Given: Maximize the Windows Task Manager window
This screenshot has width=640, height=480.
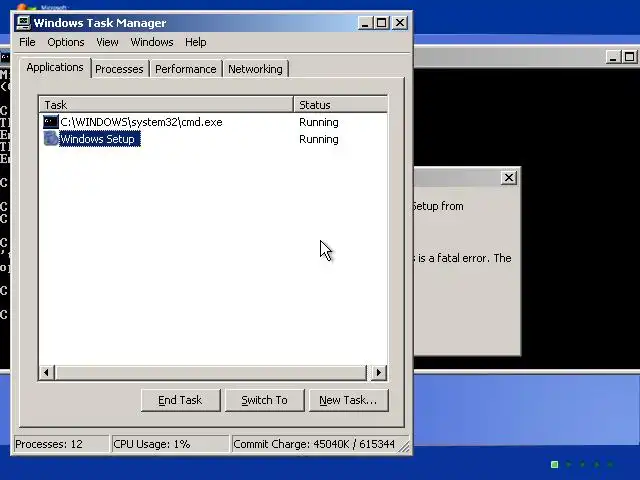Looking at the screenshot, I should tap(382, 23).
